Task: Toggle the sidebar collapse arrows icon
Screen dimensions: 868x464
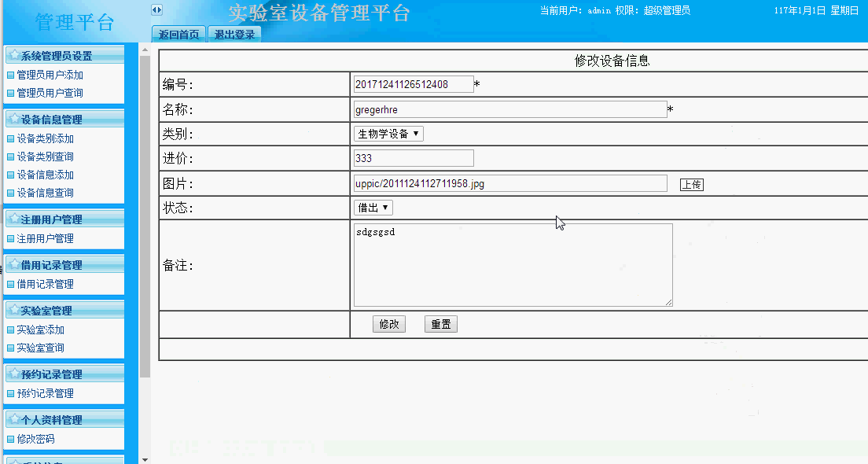Action: pyautogui.click(x=156, y=10)
